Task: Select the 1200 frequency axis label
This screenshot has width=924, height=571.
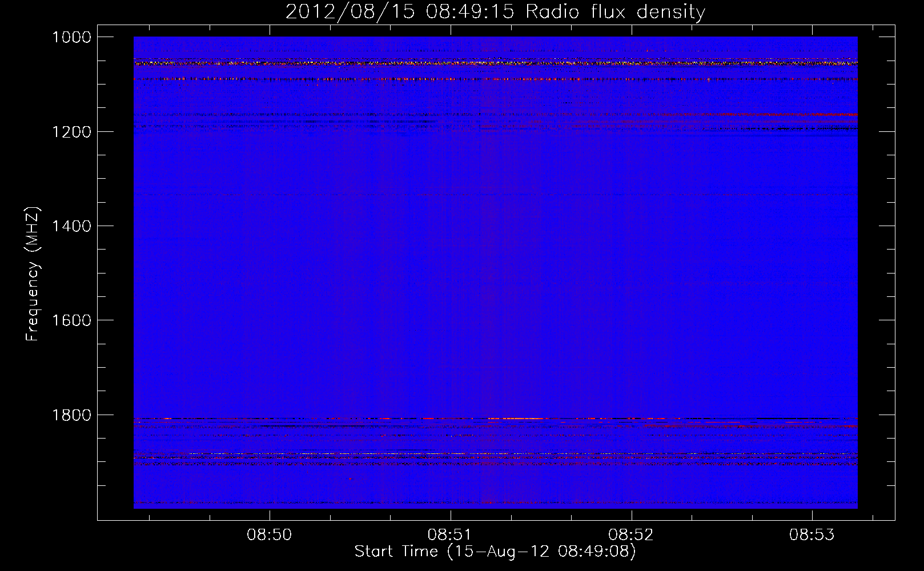Action: click(71, 132)
